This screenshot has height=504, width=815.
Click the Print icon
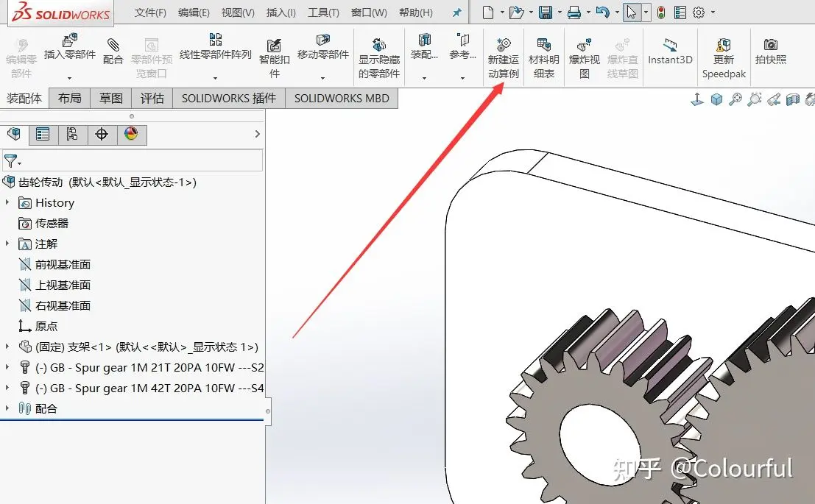pyautogui.click(x=574, y=12)
